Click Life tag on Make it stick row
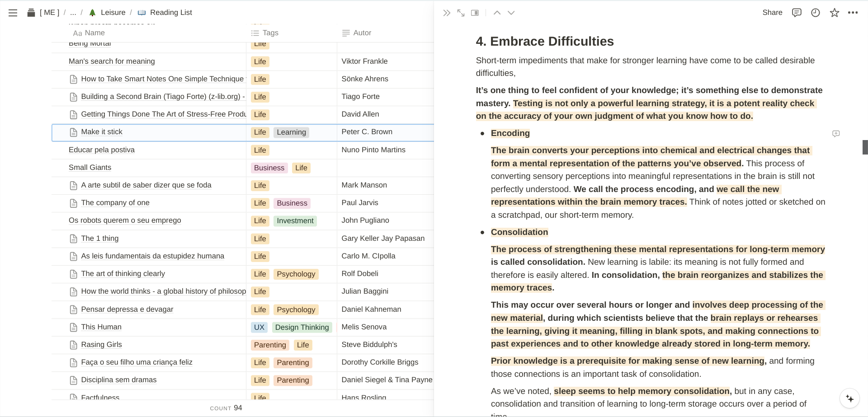Image resolution: width=868 pixels, height=417 pixels. tap(260, 132)
